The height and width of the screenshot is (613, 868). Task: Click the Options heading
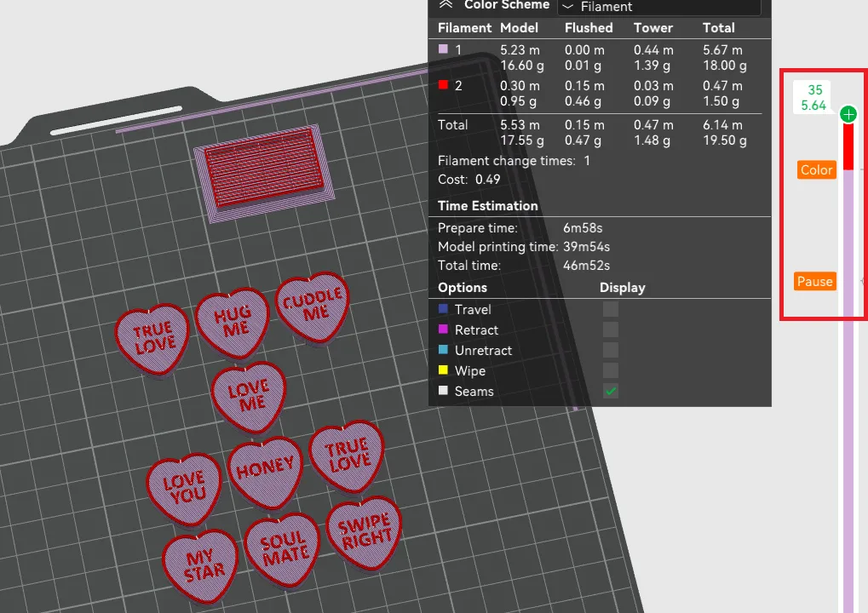click(463, 288)
